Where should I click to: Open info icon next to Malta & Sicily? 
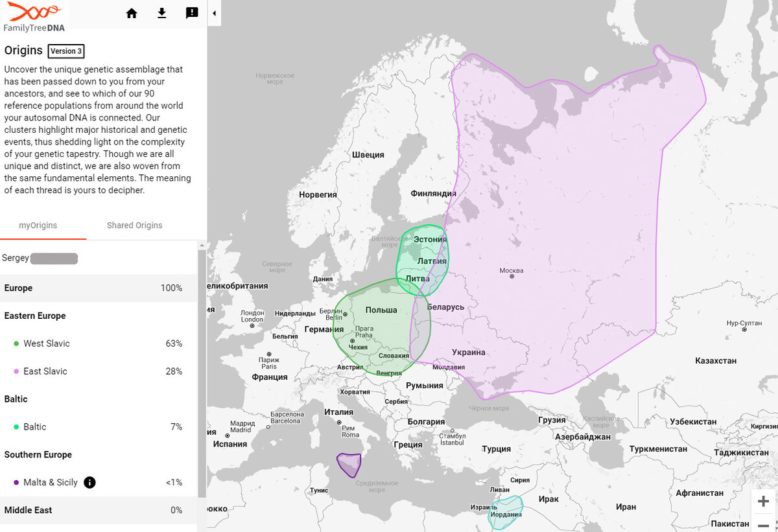pyautogui.click(x=89, y=482)
